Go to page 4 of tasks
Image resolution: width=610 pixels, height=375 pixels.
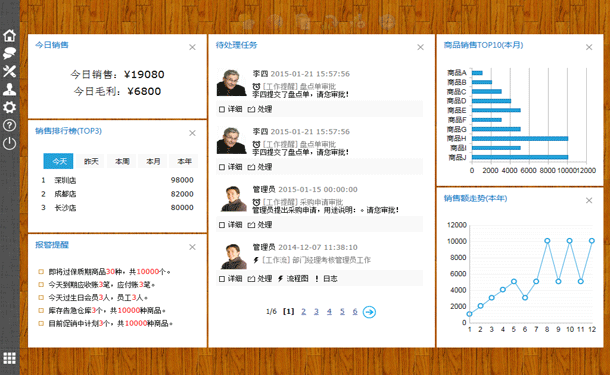tap(329, 312)
